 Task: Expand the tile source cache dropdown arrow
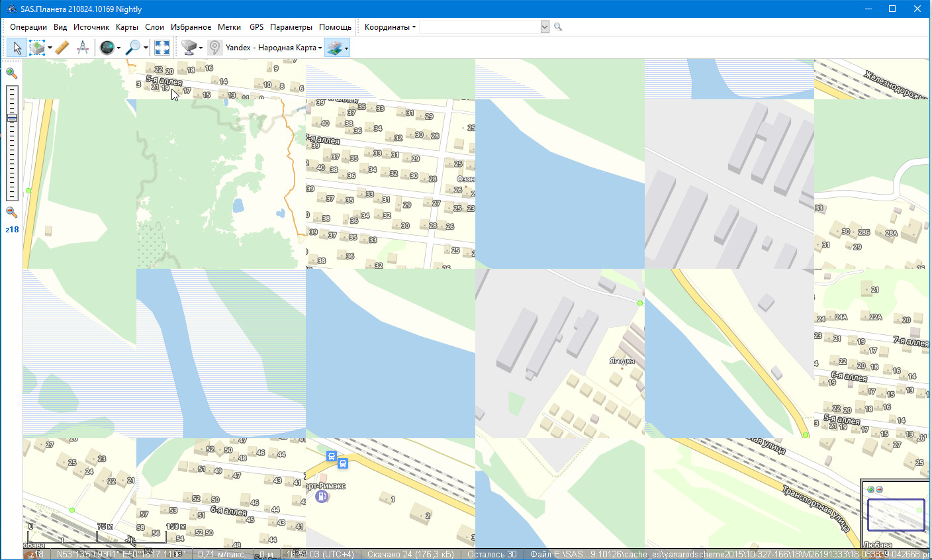tap(201, 48)
